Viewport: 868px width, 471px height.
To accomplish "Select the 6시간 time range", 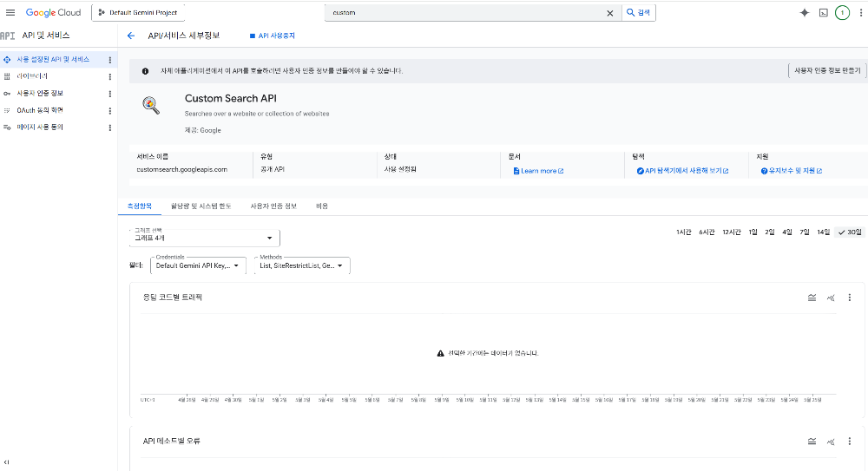I will [x=707, y=232].
